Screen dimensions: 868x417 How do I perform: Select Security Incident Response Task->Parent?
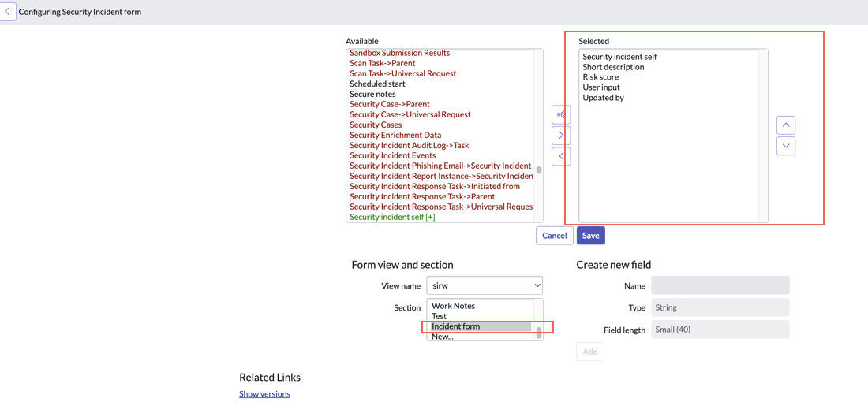(422, 196)
